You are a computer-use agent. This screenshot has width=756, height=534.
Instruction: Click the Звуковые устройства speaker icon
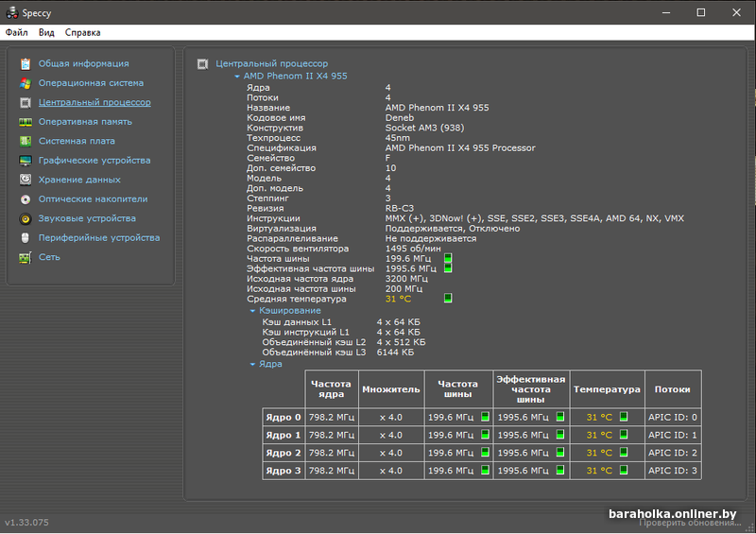(x=26, y=218)
